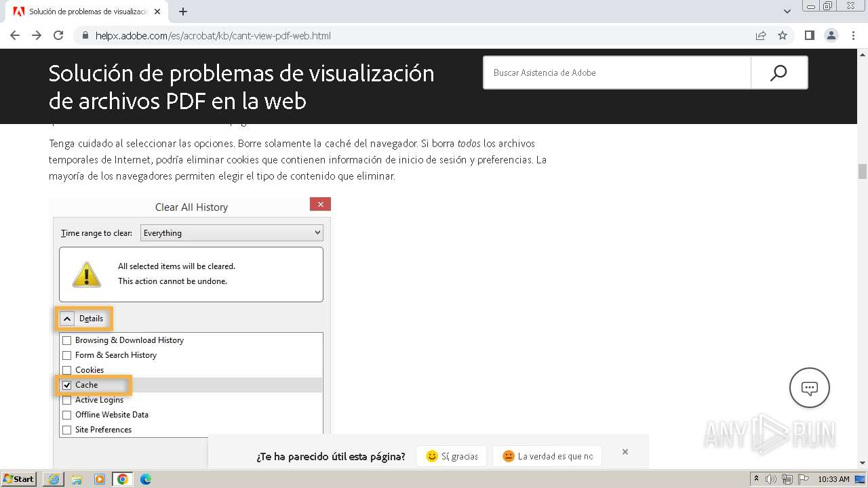The width and height of the screenshot is (868, 488).
Task: Close the feedback banner
Action: 625,451
